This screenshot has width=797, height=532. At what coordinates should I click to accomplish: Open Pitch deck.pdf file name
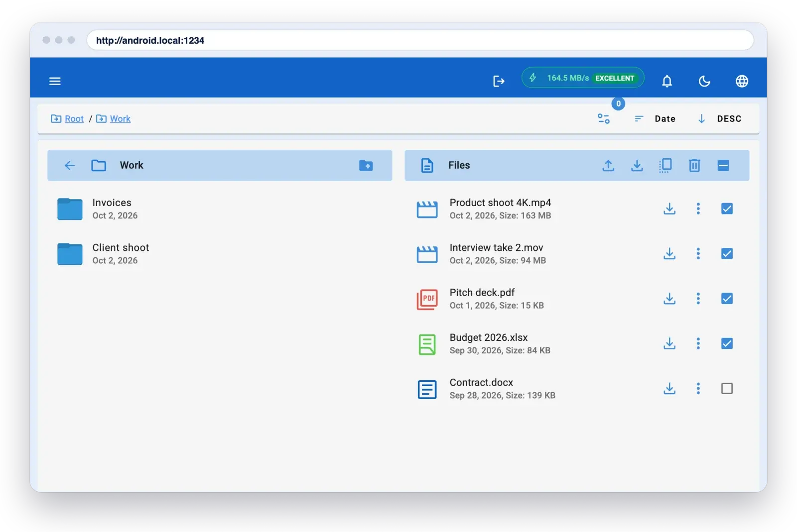(482, 293)
